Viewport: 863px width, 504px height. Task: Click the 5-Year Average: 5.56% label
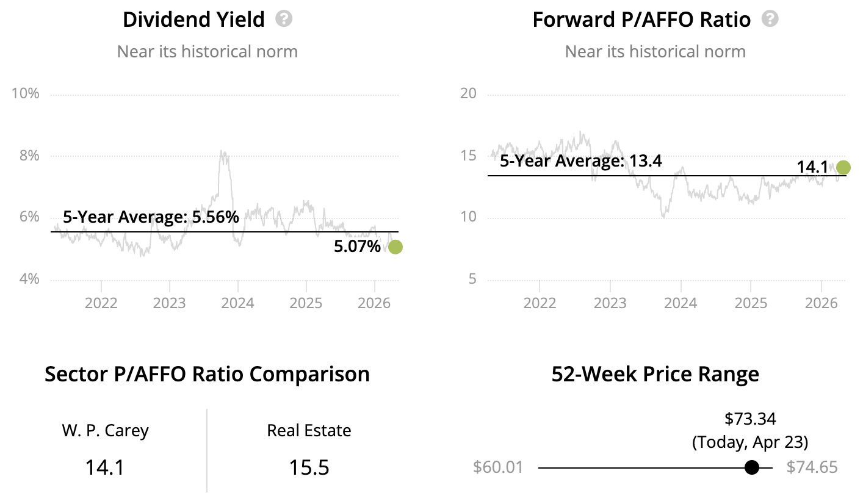tap(151, 217)
